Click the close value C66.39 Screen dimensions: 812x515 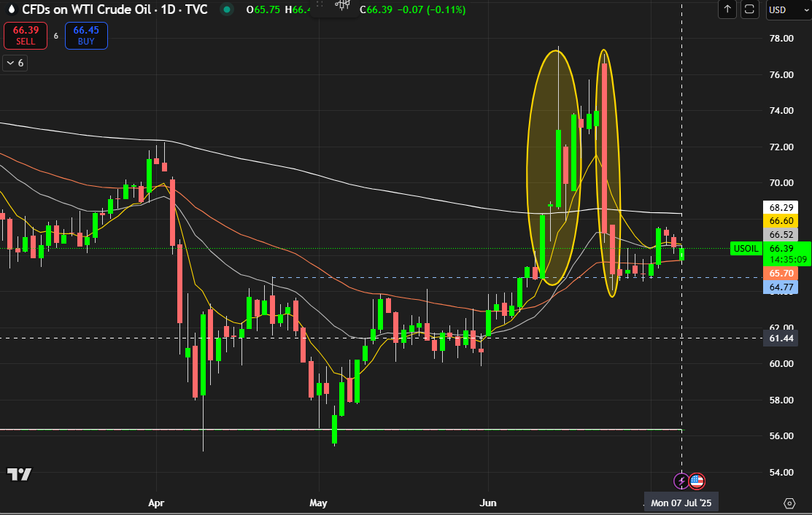[x=376, y=9]
